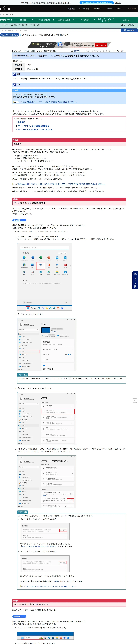Click the back-to-top arrow icon

click(x=135, y=400)
